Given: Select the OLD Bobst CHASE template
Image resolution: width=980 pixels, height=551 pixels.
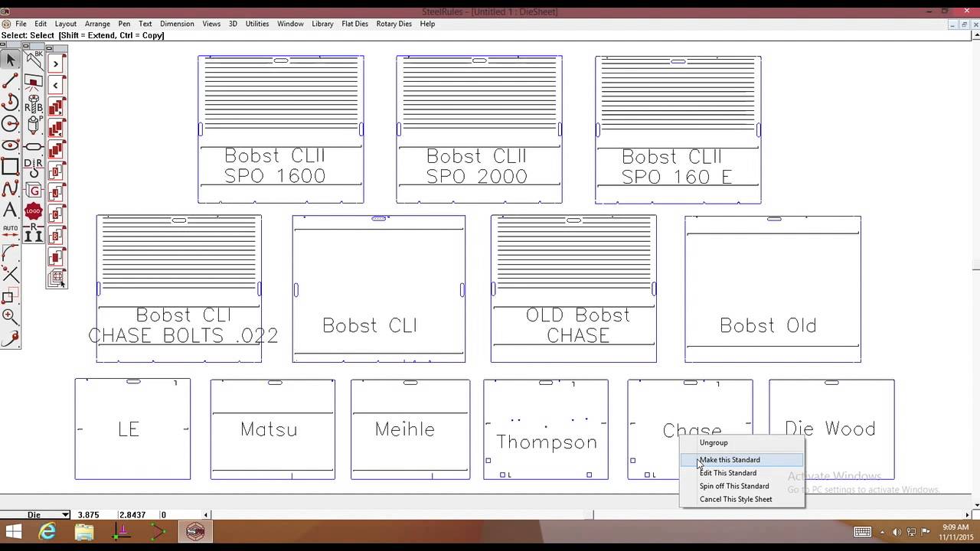Looking at the screenshot, I should click(573, 289).
